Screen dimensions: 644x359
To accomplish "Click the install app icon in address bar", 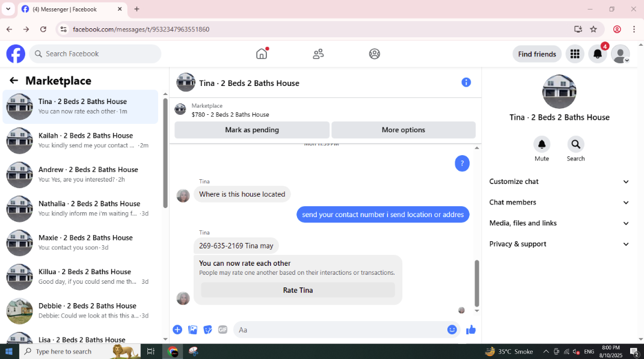I will pyautogui.click(x=578, y=29).
